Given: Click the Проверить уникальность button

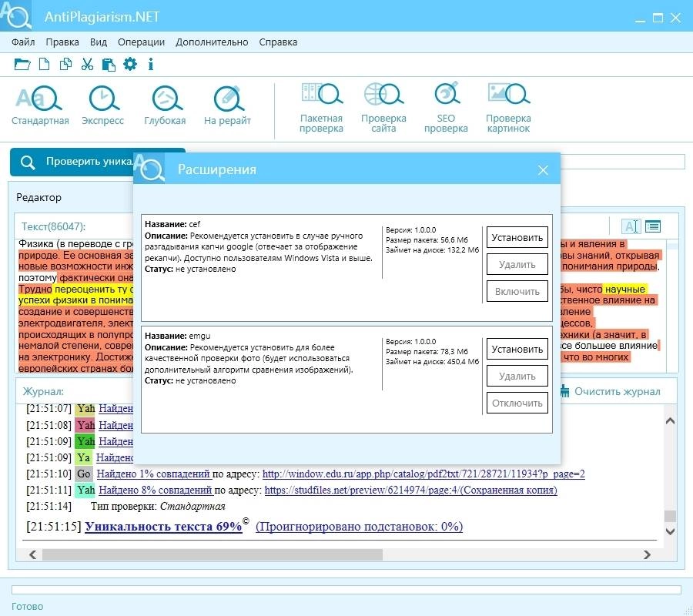Looking at the screenshot, I should point(72,162).
